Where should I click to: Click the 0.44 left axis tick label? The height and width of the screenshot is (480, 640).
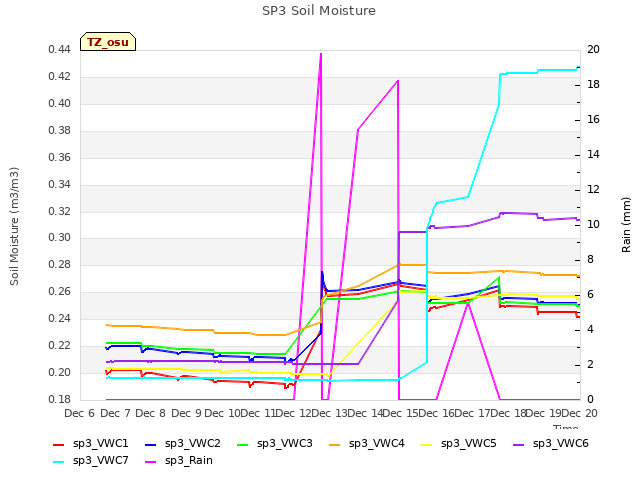[59, 50]
